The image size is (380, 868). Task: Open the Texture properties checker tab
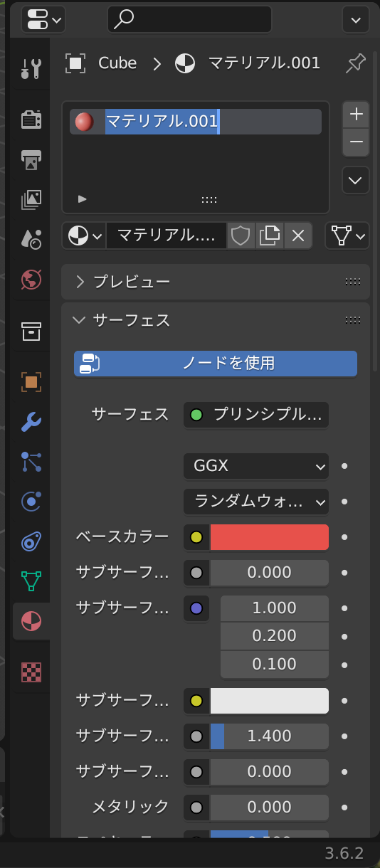click(x=31, y=672)
